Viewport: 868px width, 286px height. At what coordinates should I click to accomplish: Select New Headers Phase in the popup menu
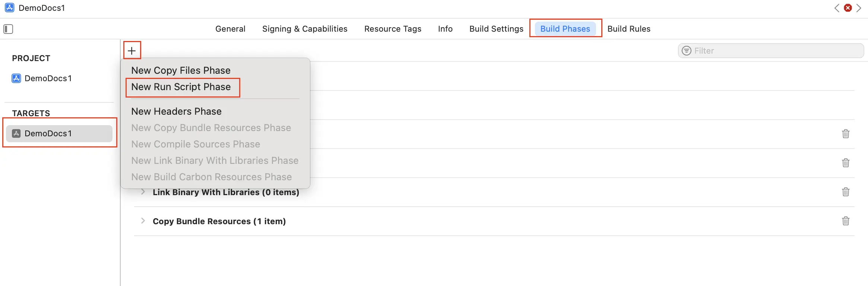pyautogui.click(x=176, y=111)
